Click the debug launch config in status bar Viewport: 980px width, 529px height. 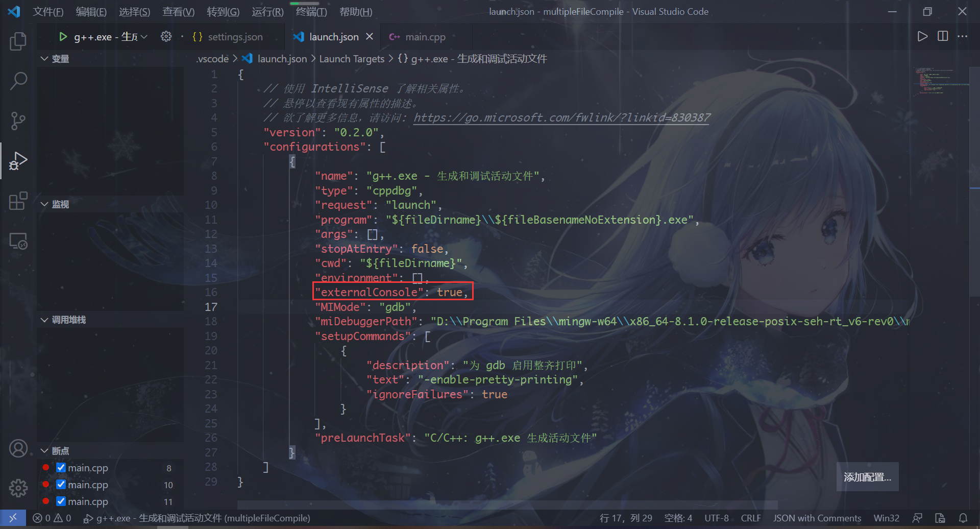pos(197,518)
